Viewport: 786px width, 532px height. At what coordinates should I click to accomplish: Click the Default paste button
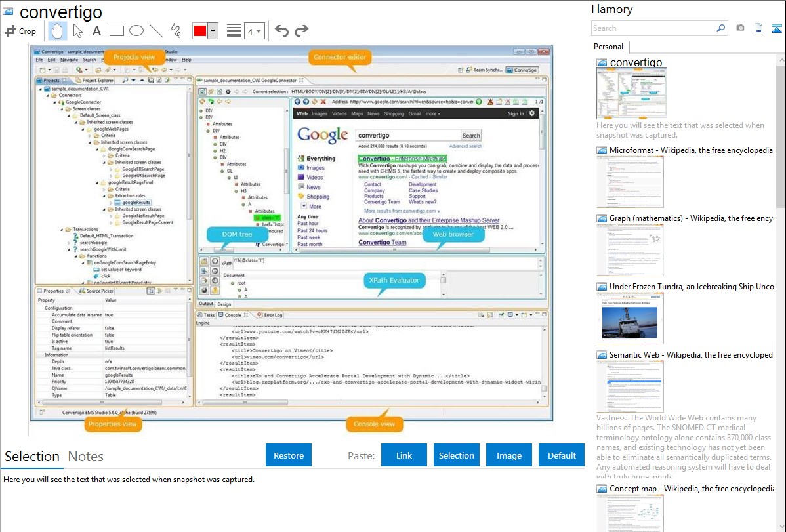(562, 455)
